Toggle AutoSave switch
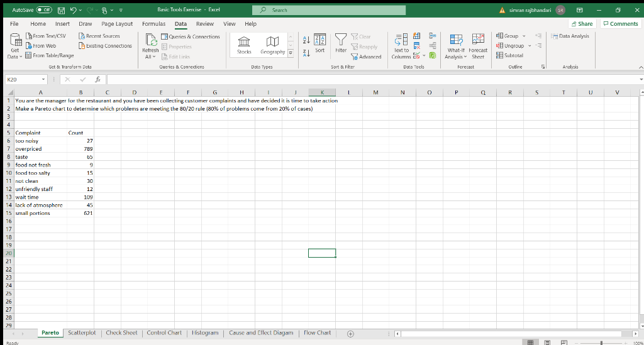 [44, 10]
